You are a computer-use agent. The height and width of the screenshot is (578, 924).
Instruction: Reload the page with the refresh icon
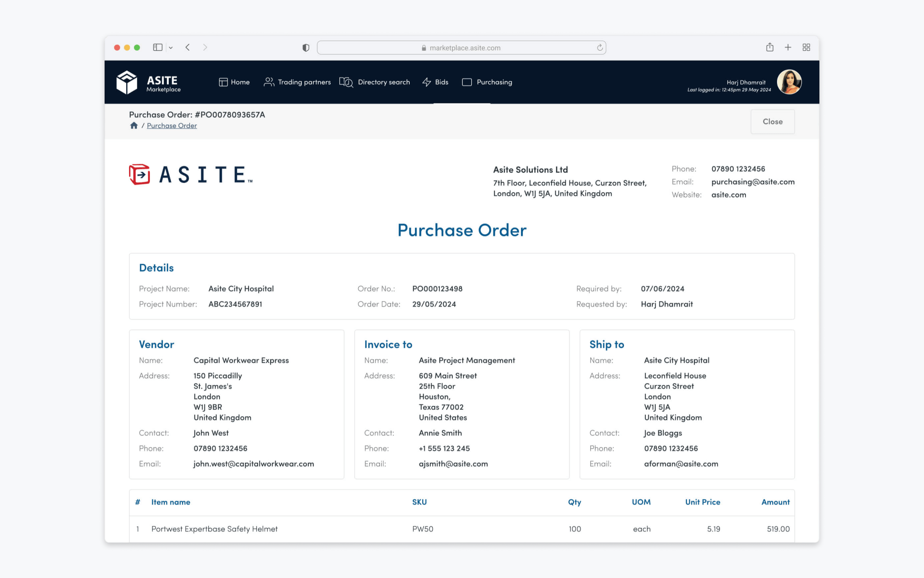pos(600,48)
